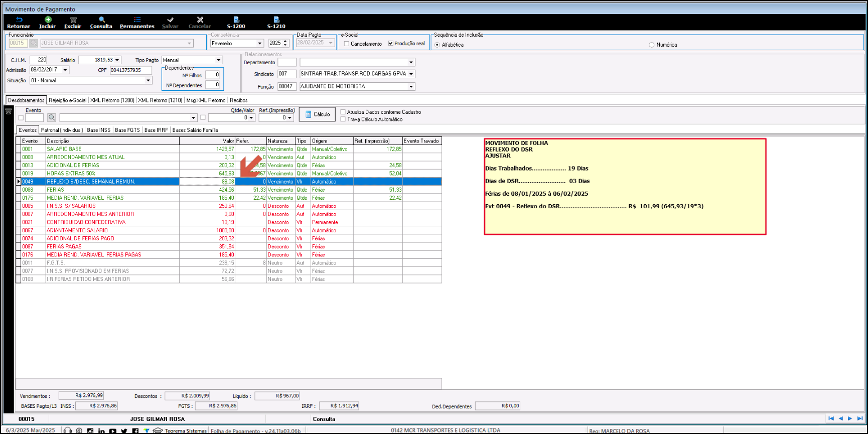Screen dimensions: 868x434
Task: Switch to Rejeição e-Social tab
Action: 68,100
